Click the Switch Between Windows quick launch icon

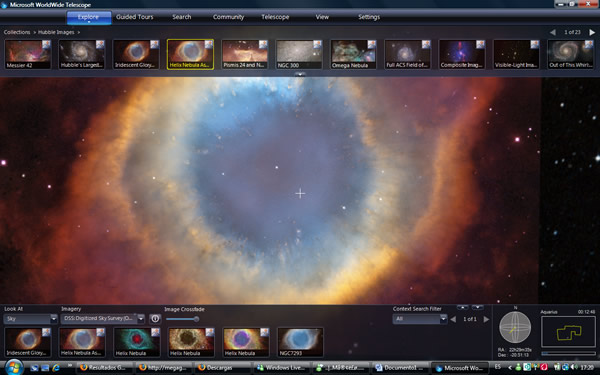(x=45, y=368)
